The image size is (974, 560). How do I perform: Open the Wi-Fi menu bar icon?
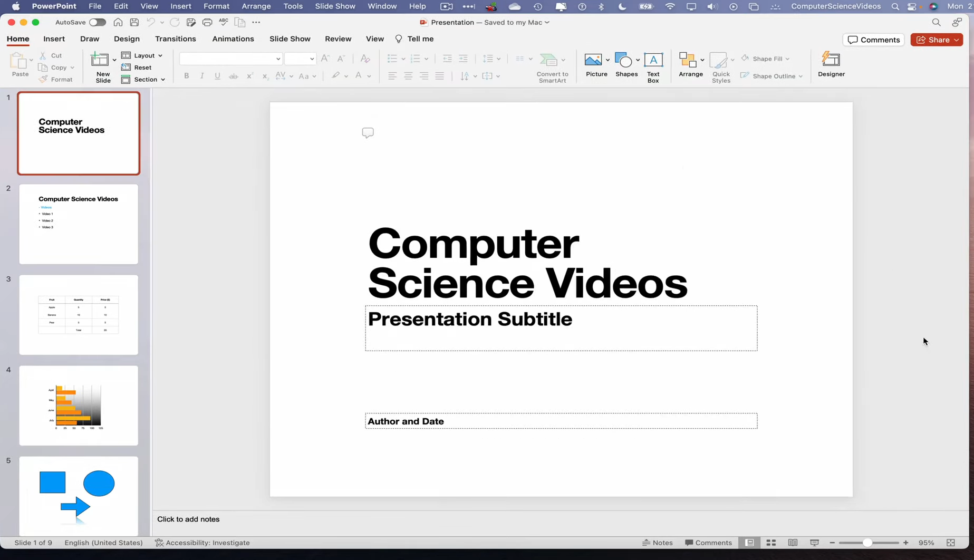[670, 6]
